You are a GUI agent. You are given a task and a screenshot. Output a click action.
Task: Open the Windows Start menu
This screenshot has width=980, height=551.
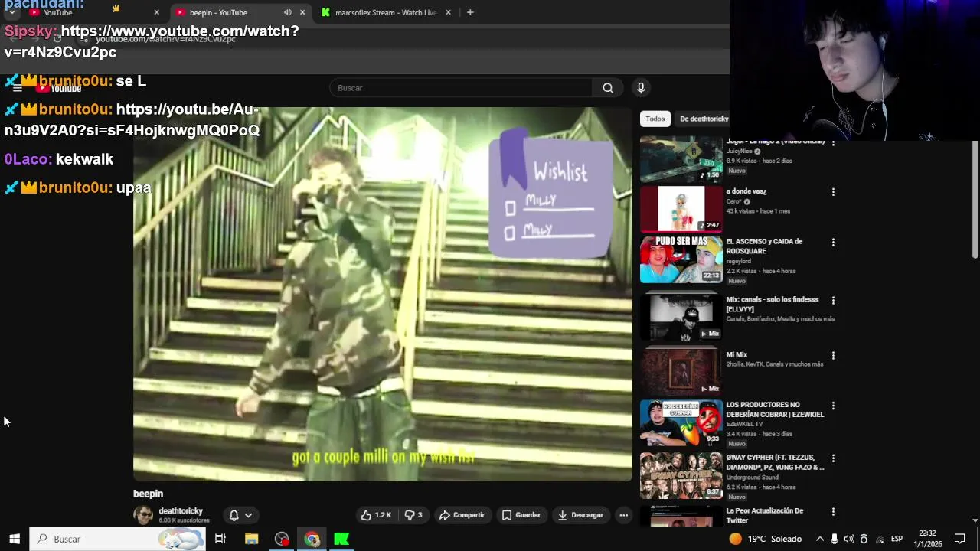coord(14,539)
